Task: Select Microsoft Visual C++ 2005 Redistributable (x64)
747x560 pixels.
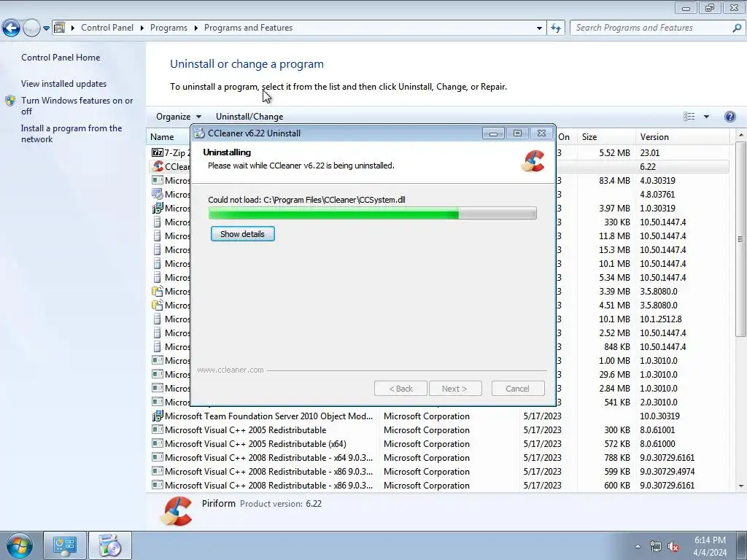Action: click(438, 444)
